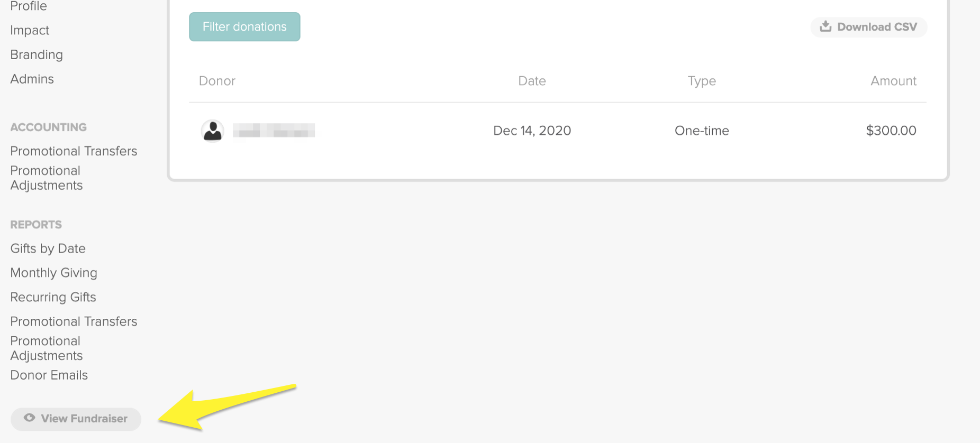980x443 pixels.
Task: Open Impact in the sidebar
Action: tap(30, 30)
